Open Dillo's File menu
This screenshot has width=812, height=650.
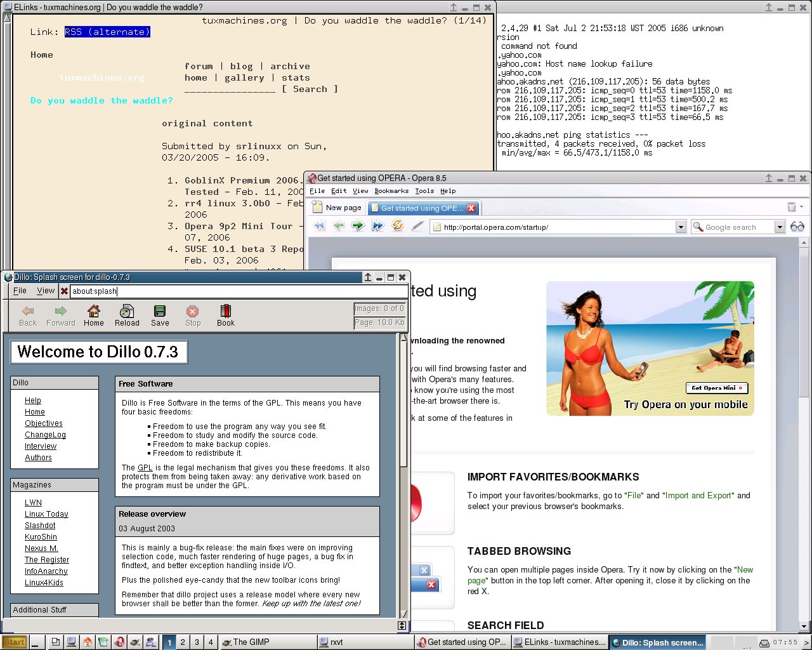point(20,291)
